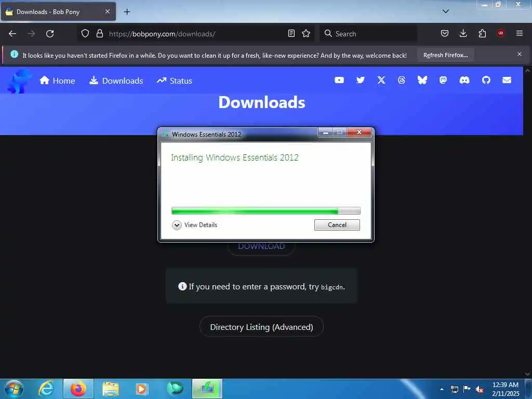The height and width of the screenshot is (399, 532).
Task: Reload the page with the refresh icon
Action: tap(50, 34)
